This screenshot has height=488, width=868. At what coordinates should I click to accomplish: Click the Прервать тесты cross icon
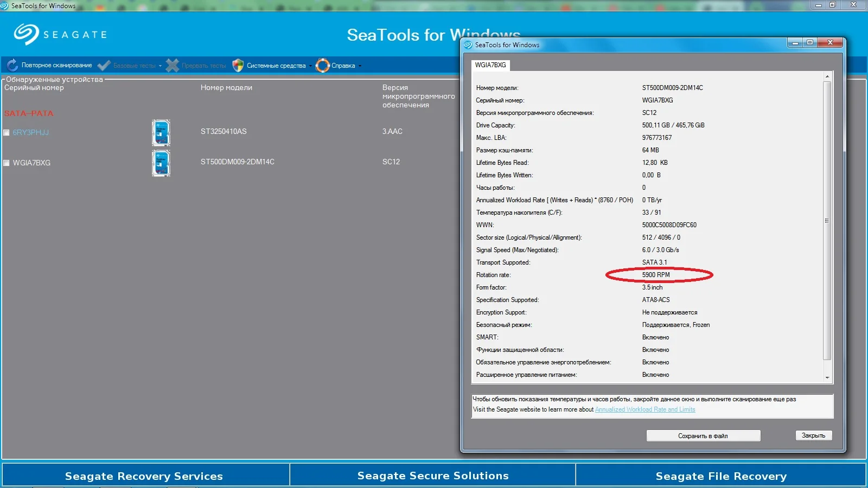(x=173, y=66)
